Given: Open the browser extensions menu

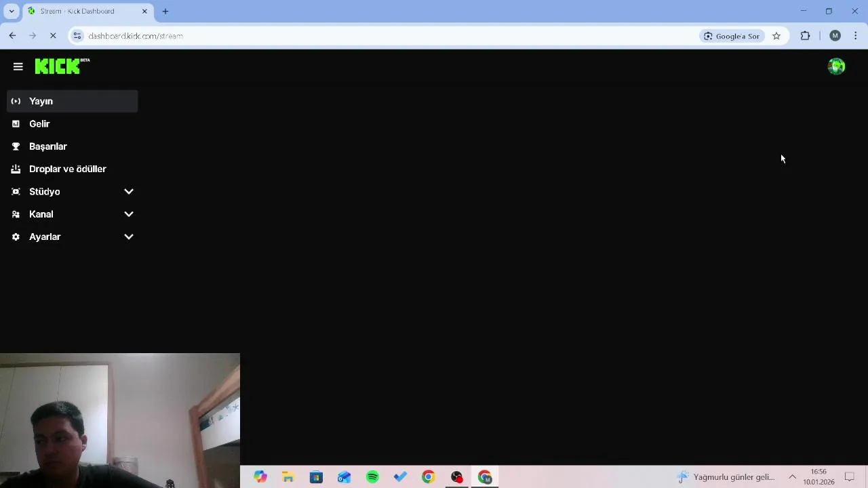Looking at the screenshot, I should (805, 36).
